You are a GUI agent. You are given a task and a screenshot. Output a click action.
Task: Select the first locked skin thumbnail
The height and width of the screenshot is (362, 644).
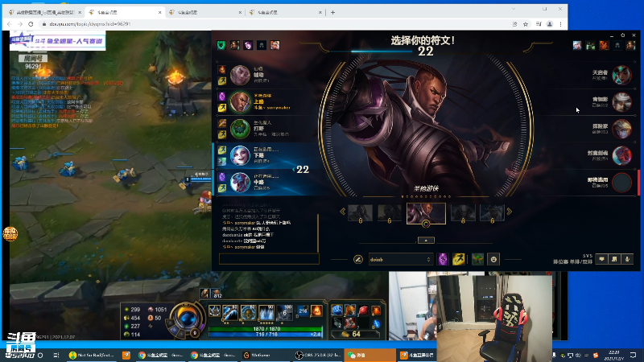(x=360, y=213)
